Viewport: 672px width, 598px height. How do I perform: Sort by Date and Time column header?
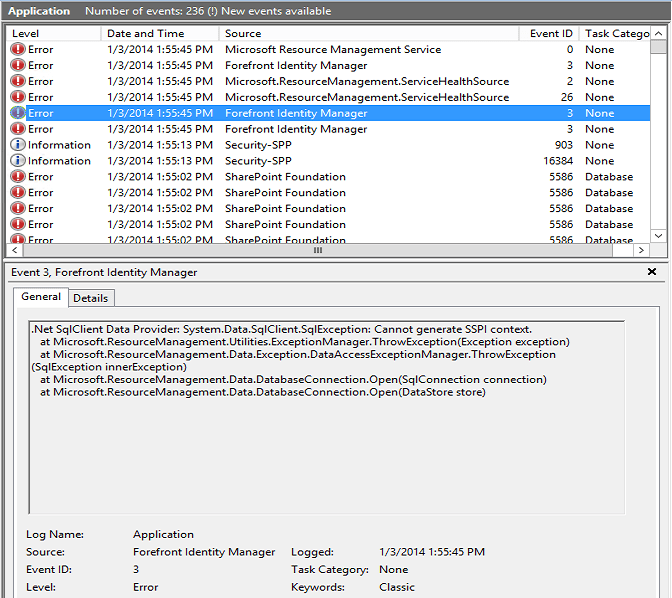(x=160, y=33)
